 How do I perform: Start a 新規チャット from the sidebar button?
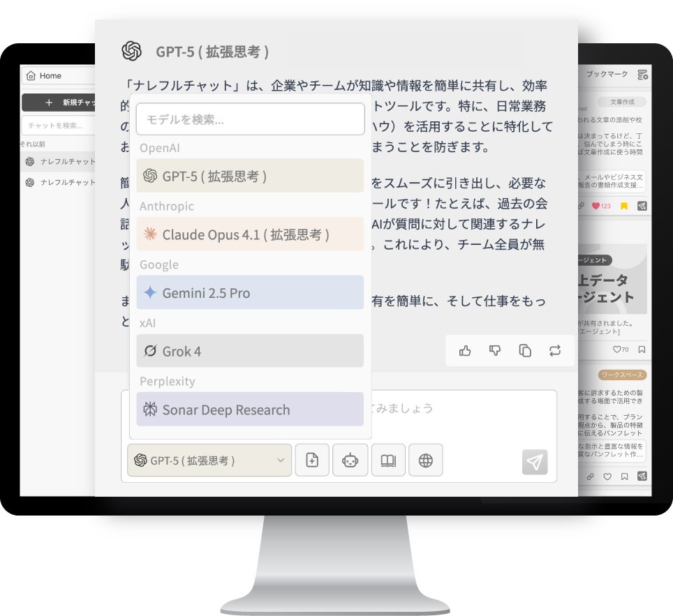59,103
